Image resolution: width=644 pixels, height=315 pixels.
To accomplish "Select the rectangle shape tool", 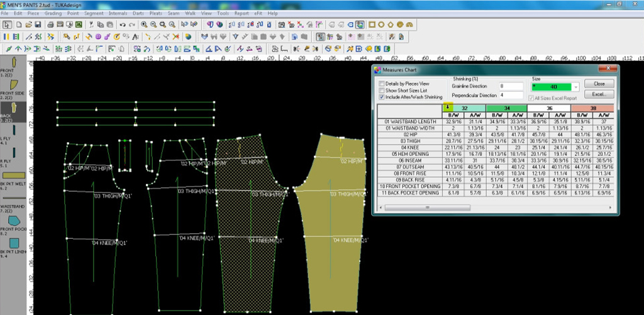I will pos(372,25).
